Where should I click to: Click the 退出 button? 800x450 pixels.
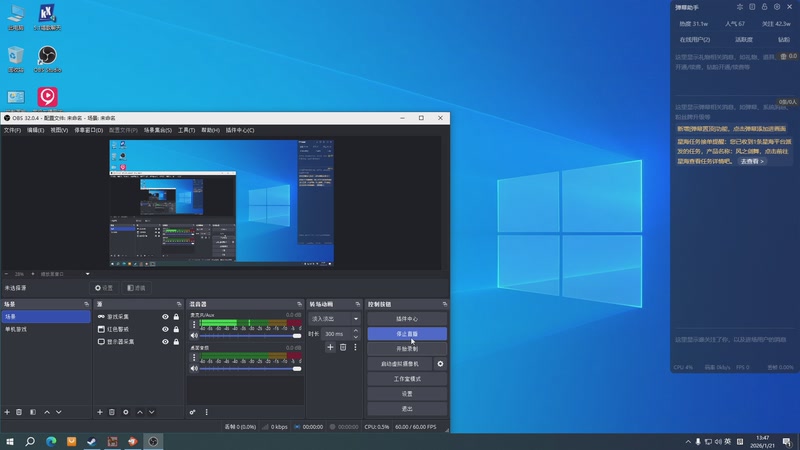[x=407, y=409]
